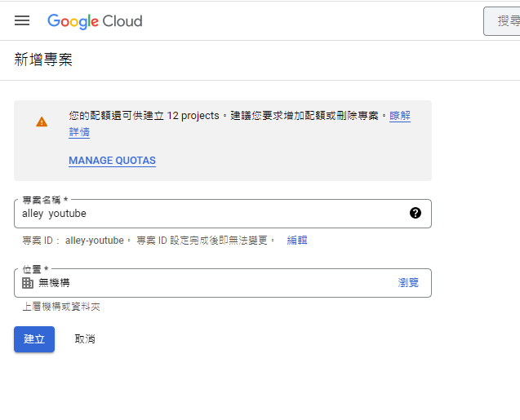
Task: Click the organization building icon
Action: [x=28, y=283]
